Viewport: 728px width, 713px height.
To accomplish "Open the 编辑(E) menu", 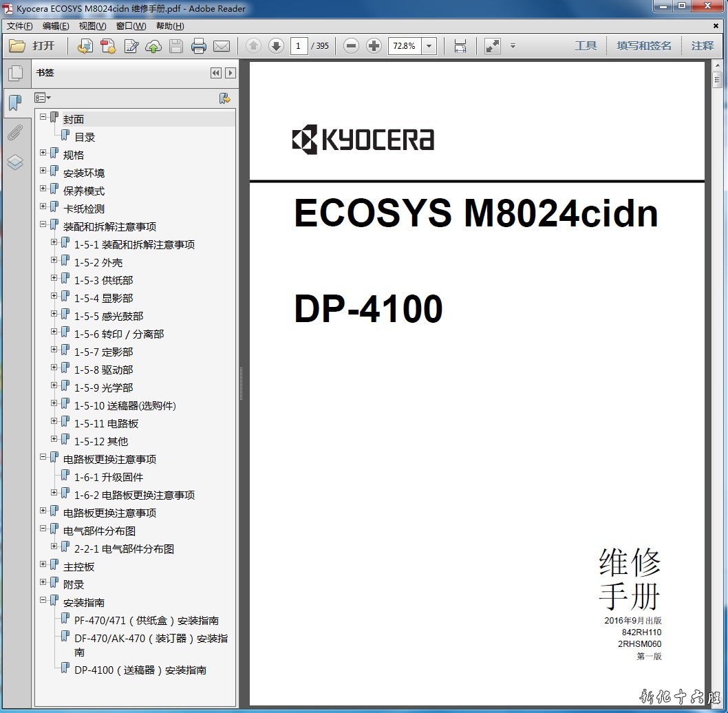I will [x=56, y=26].
